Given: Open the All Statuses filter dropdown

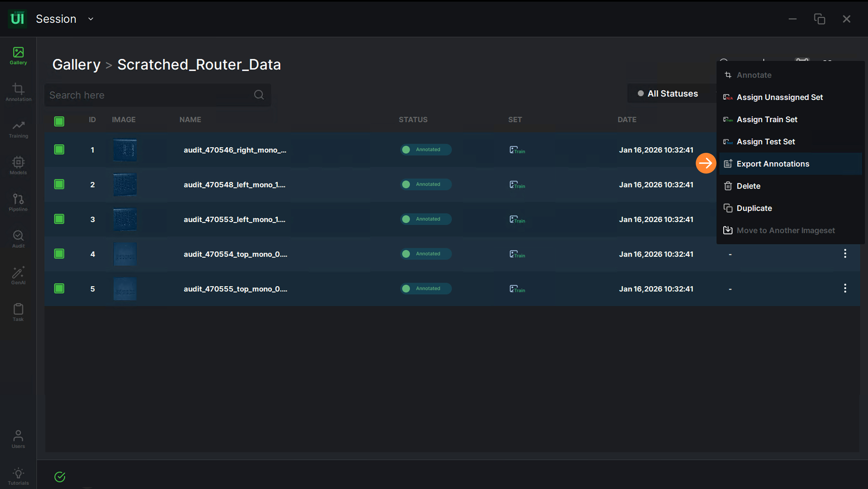Looking at the screenshot, I should [669, 94].
